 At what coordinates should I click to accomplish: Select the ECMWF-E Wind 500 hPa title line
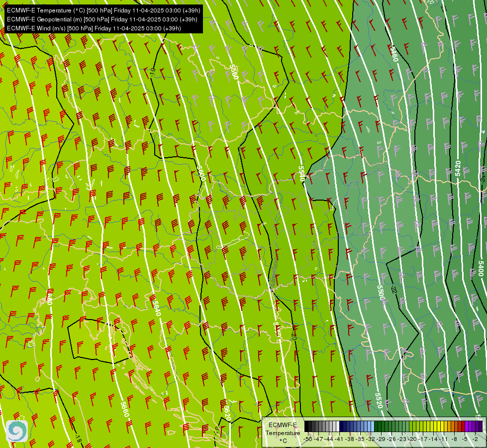(x=94, y=28)
